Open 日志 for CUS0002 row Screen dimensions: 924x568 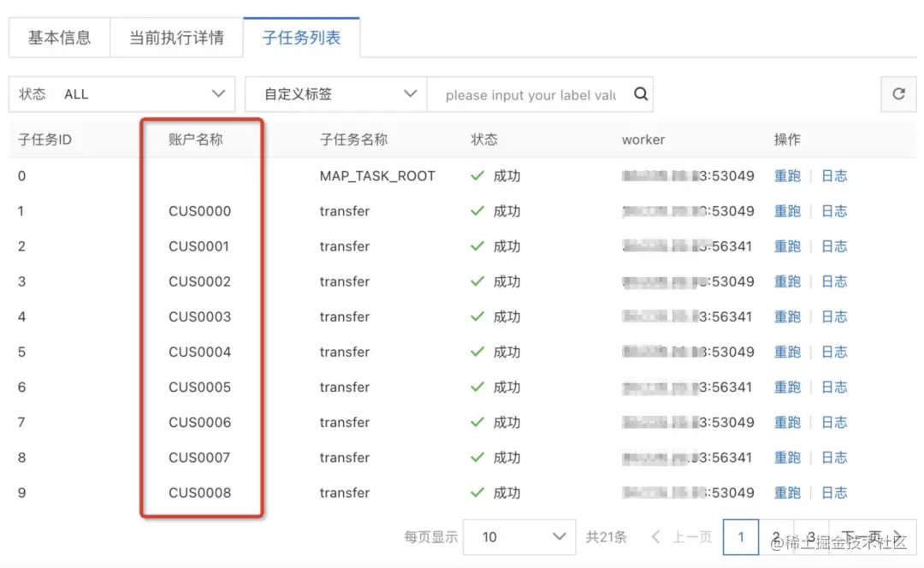(x=834, y=281)
